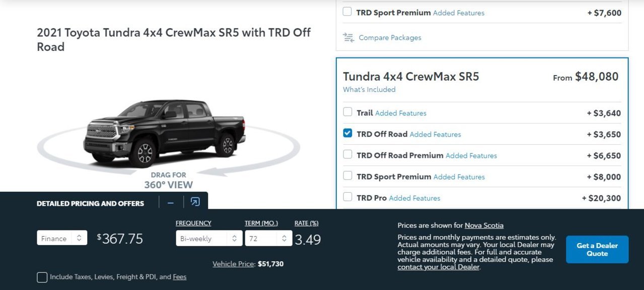
Task: Follow the contact your local Dealer link
Action: click(438, 267)
